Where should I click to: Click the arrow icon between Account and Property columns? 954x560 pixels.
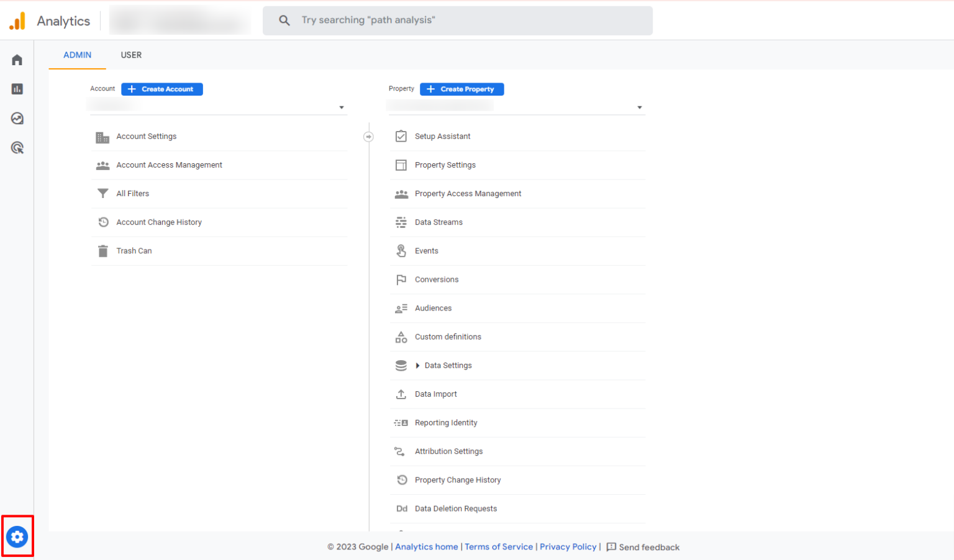click(368, 136)
